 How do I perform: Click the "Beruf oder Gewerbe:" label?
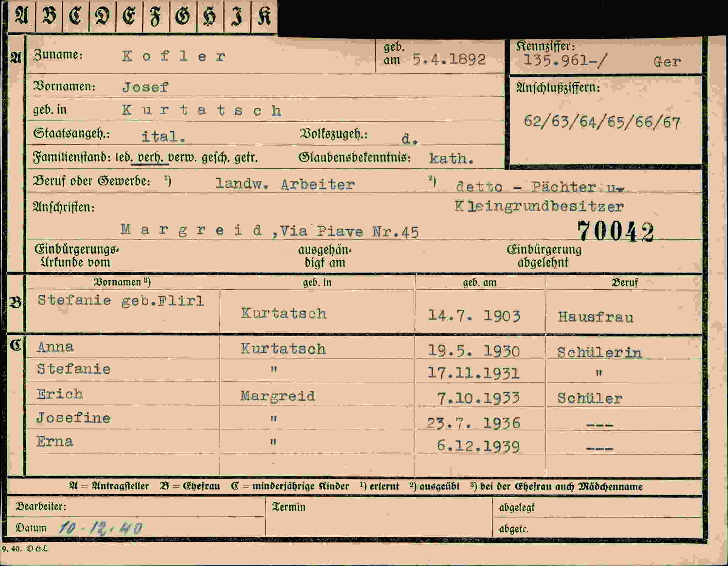92,181
